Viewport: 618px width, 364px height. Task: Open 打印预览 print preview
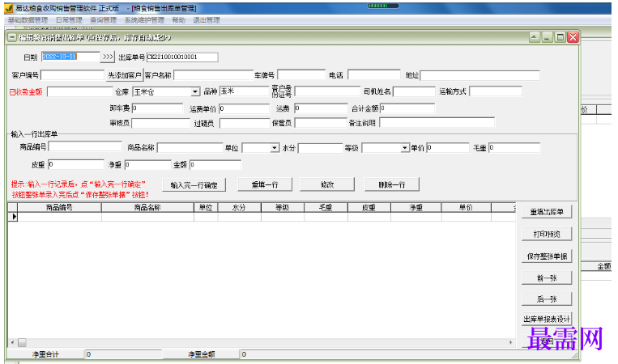tap(547, 234)
